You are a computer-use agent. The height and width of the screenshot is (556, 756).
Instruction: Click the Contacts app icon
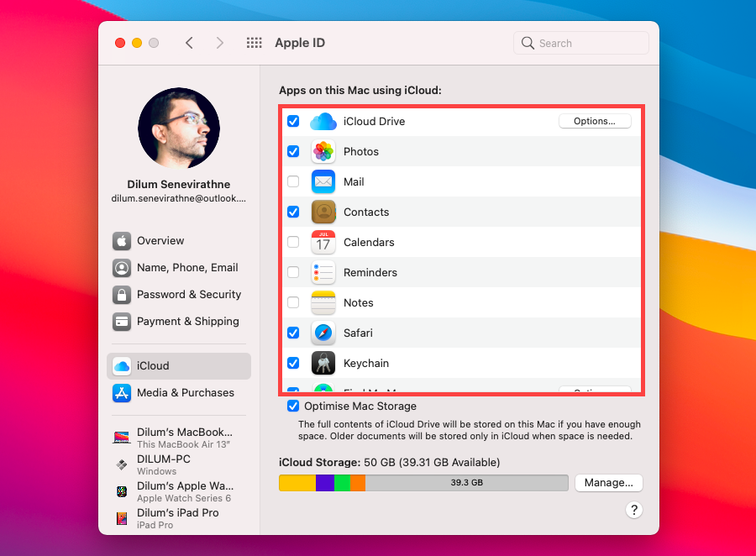323,212
